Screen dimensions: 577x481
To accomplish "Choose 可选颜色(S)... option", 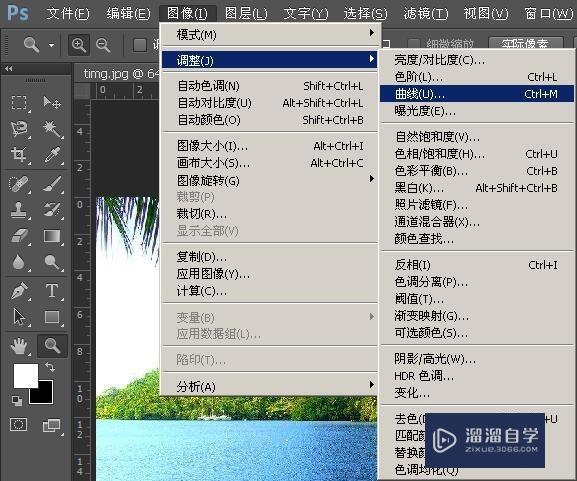I will tap(477, 333).
